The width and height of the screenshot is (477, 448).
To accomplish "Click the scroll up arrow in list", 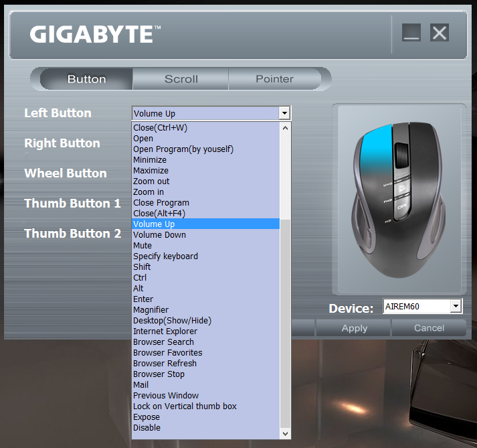I will coord(285,128).
